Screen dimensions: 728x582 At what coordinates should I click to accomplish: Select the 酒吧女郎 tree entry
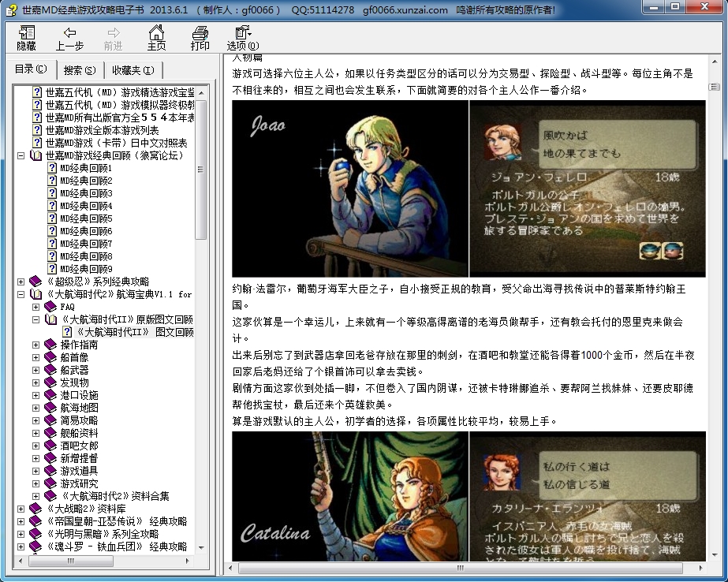pyautogui.click(x=79, y=446)
